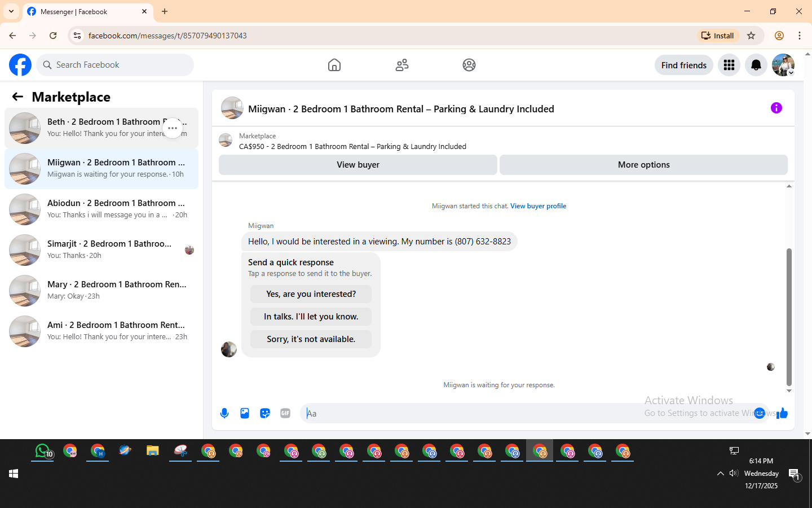The height and width of the screenshot is (508, 812).
Task: Click the voice clip microphone icon
Action: coord(224,413)
